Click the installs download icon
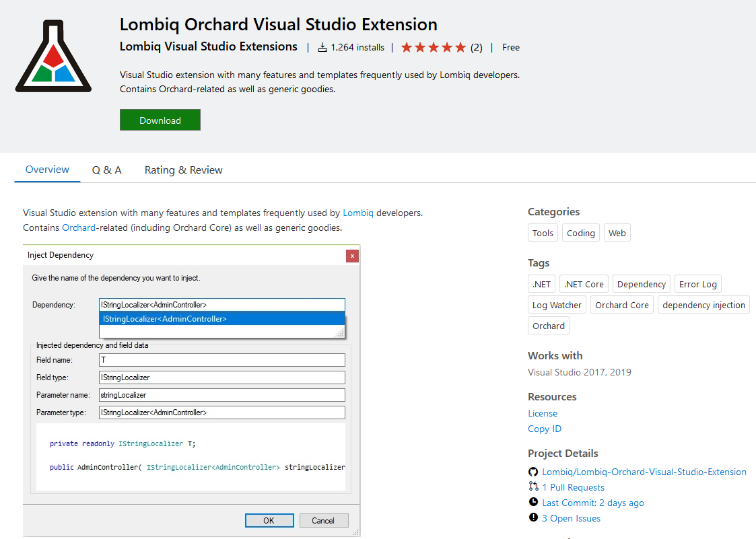Viewport: 756px width, 539px height. pos(322,47)
